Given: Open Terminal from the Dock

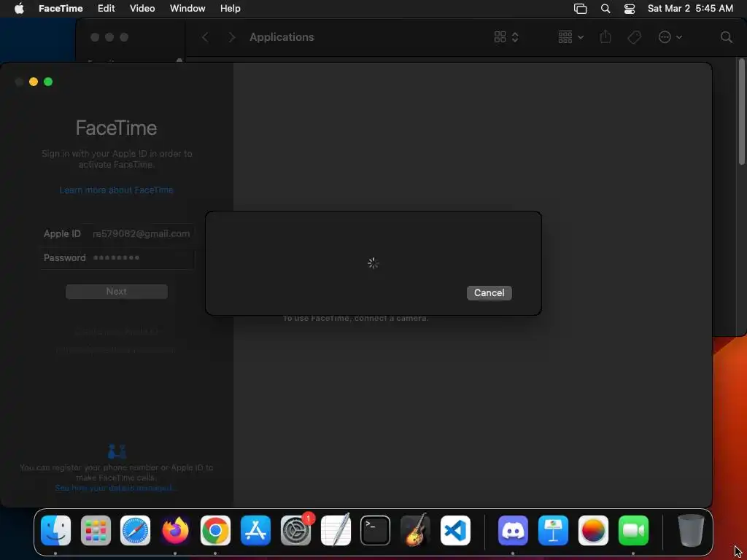Looking at the screenshot, I should coord(376,531).
